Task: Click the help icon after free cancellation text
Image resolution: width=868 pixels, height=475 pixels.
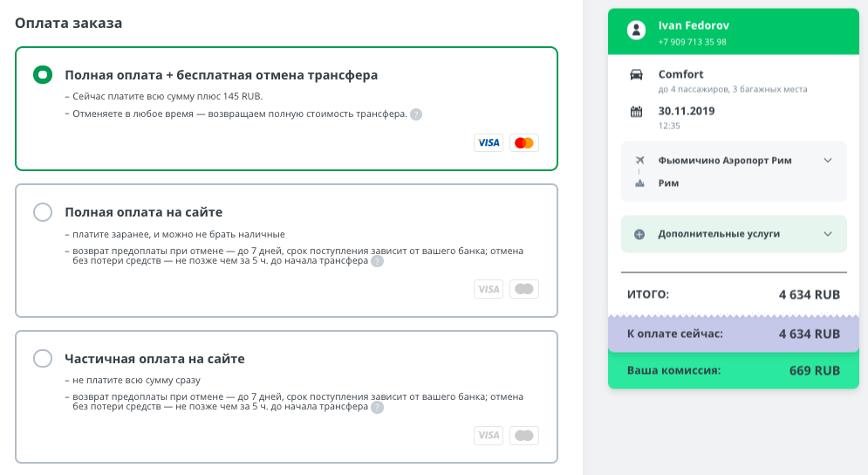Action: pyautogui.click(x=416, y=114)
